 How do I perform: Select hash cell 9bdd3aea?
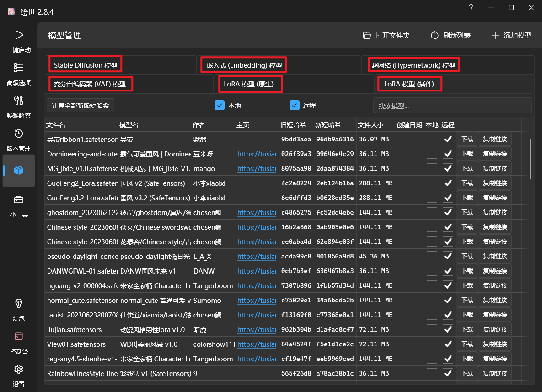click(296, 140)
